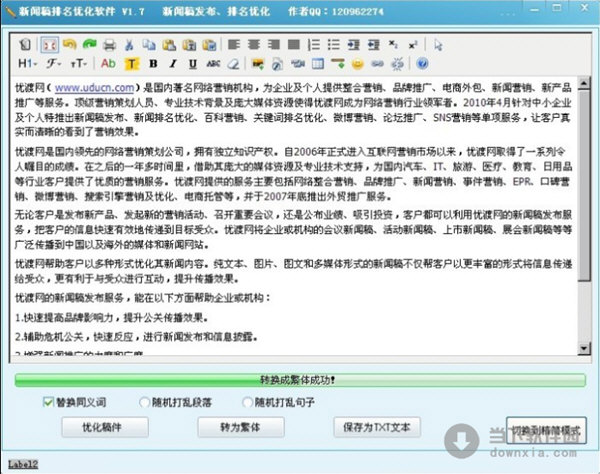Image resolution: width=600 pixels, height=474 pixels.
Task: Apply subscript formatting
Action: (x=393, y=45)
